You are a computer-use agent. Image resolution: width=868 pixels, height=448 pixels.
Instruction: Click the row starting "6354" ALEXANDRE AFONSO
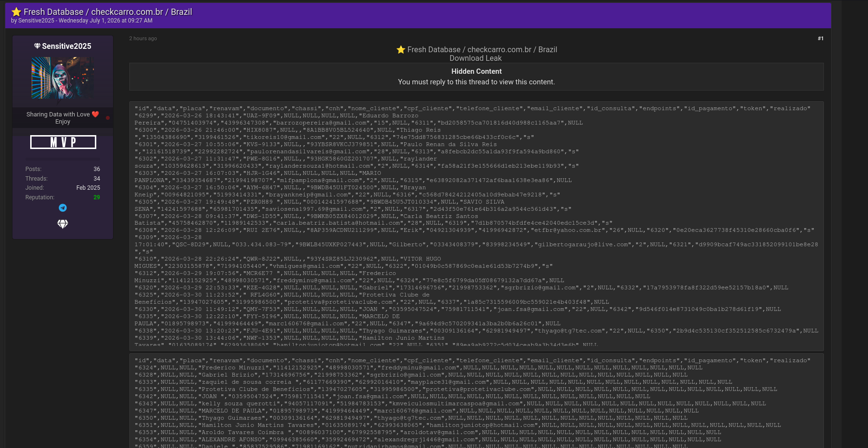point(428,440)
